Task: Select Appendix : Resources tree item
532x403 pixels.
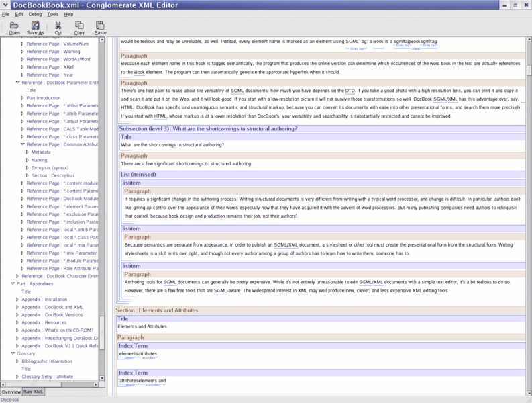Action: click(x=44, y=323)
